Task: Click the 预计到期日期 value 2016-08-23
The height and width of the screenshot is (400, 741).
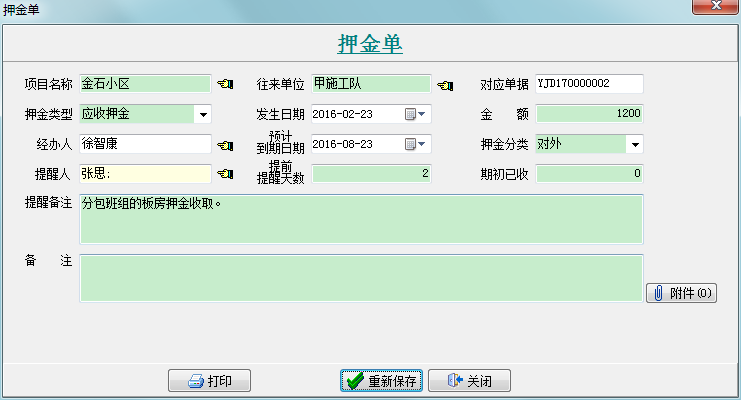Action: (x=343, y=144)
